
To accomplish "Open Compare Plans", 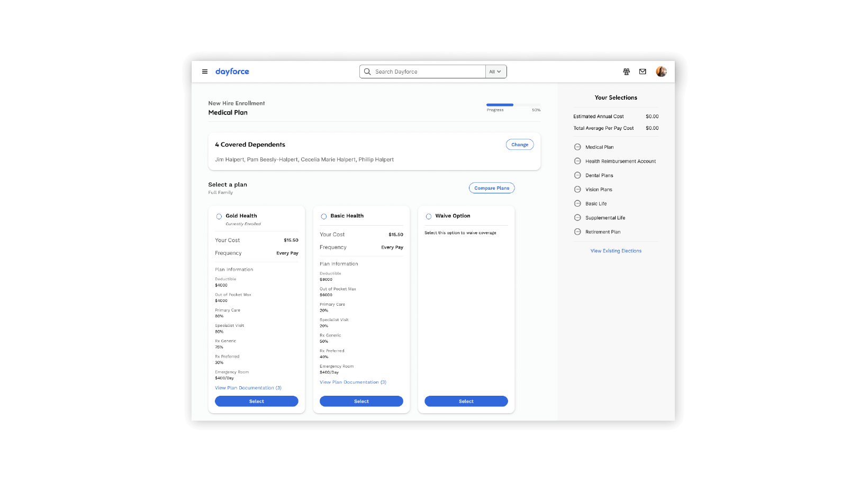I will pyautogui.click(x=491, y=188).
